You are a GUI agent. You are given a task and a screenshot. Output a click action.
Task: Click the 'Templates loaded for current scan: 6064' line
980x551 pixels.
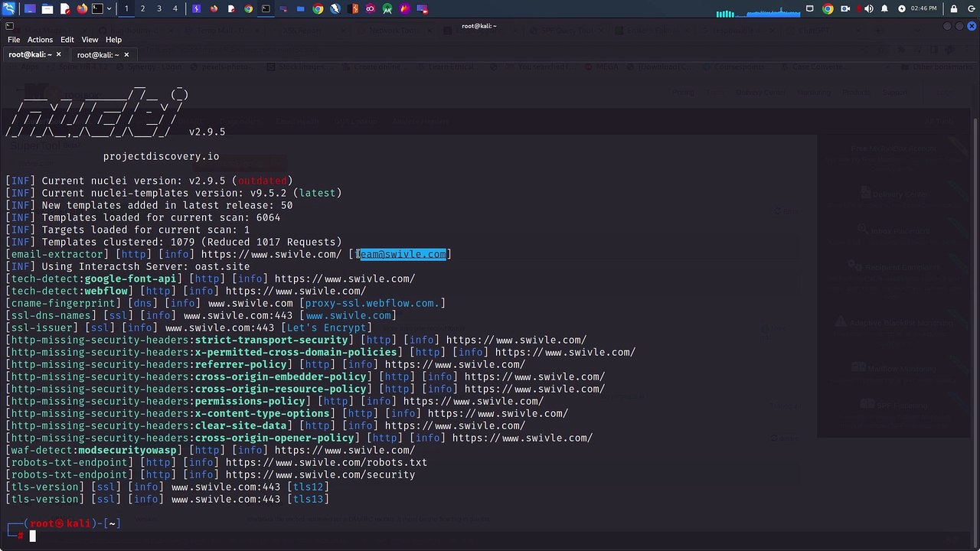tap(142, 217)
